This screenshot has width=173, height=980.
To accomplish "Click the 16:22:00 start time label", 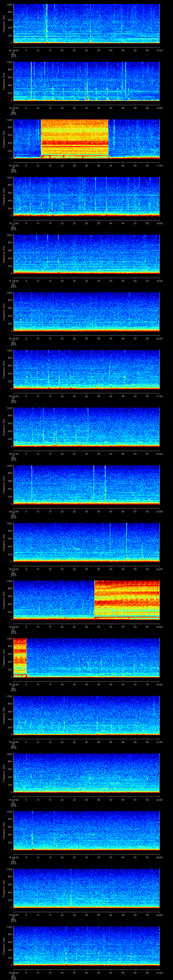I will (x=13, y=511).
